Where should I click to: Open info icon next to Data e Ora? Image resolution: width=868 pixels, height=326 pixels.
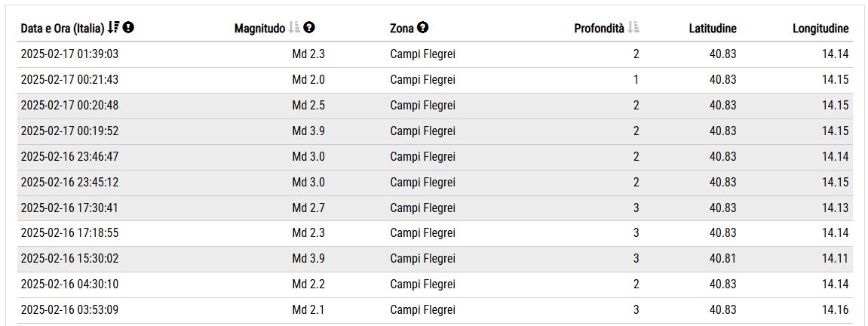(x=128, y=27)
